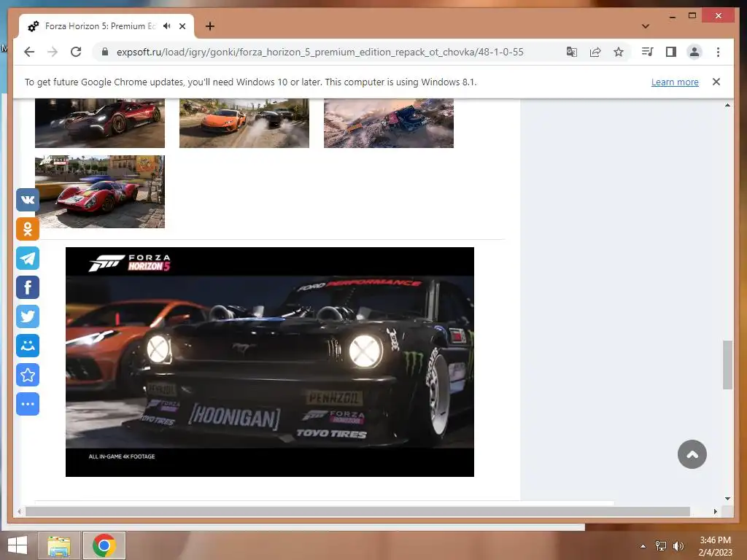Dismiss the Chrome update notification bar
The height and width of the screenshot is (560, 747).
click(716, 82)
